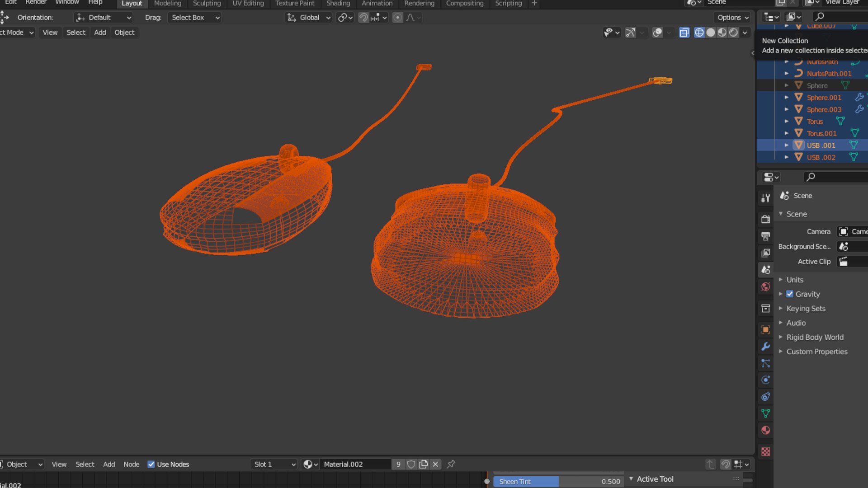Screen dimensions: 868x488
Task: Open the Render properties camera tab
Action: pos(765,219)
